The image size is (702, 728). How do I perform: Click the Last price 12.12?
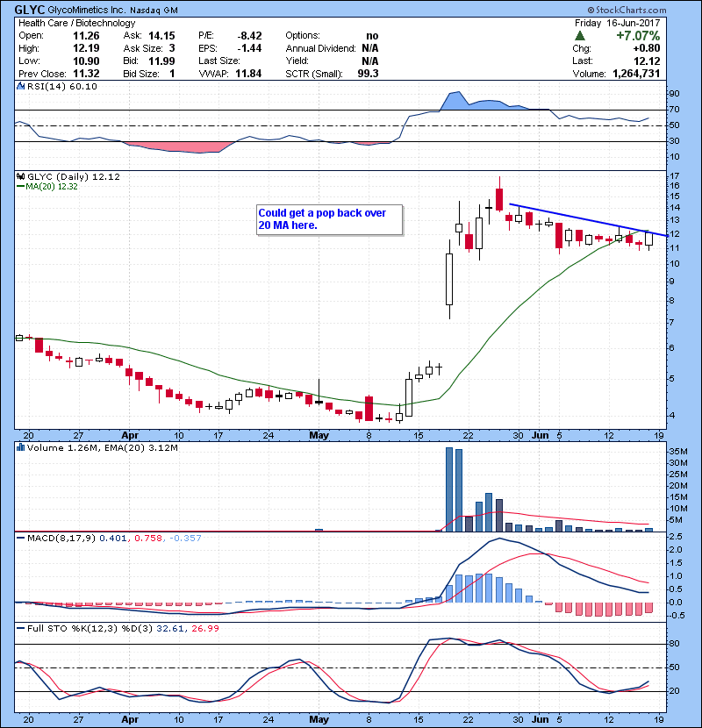pyautogui.click(x=647, y=61)
